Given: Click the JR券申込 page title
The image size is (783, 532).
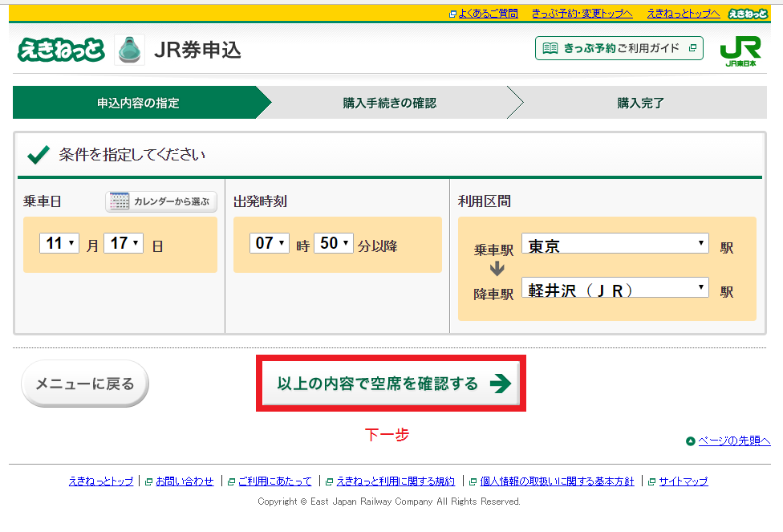Looking at the screenshot, I should click(x=197, y=50).
